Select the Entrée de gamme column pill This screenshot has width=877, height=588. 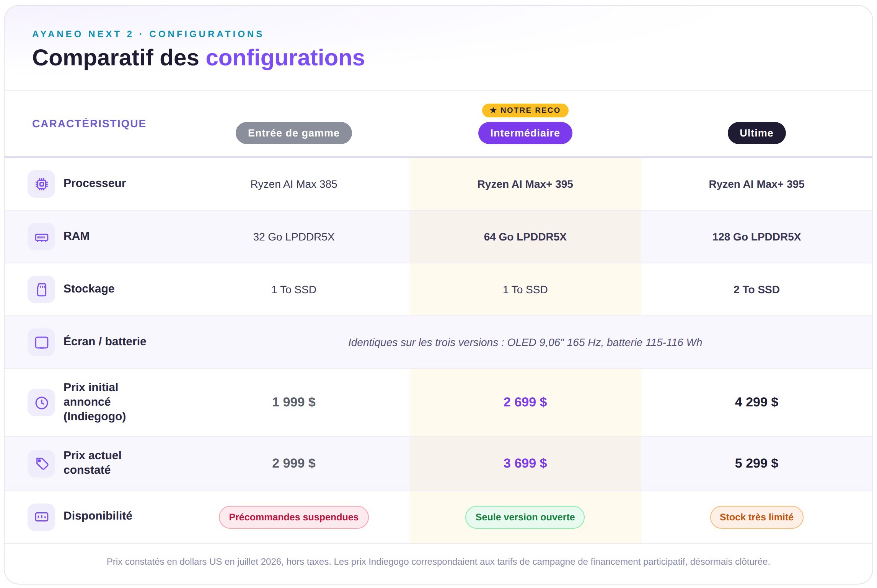(293, 133)
